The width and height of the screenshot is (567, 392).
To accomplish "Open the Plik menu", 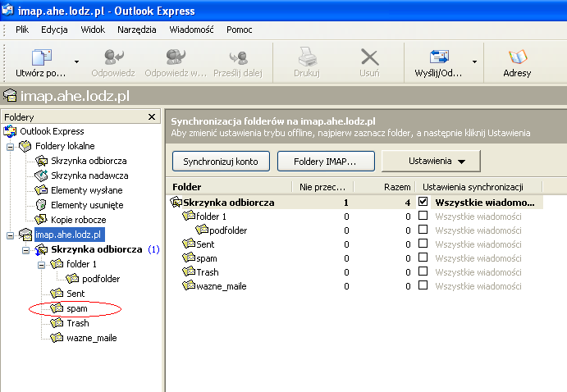I will pyautogui.click(x=22, y=30).
